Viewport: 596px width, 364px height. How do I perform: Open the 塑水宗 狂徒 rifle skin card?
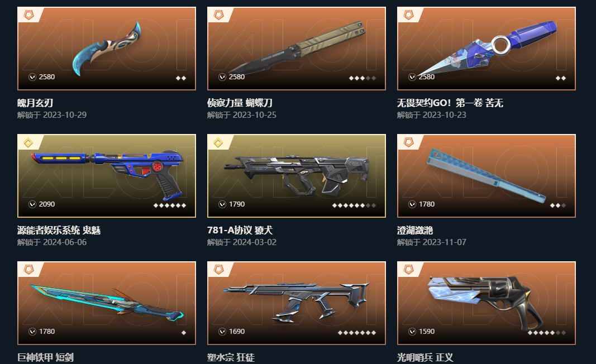click(x=297, y=303)
